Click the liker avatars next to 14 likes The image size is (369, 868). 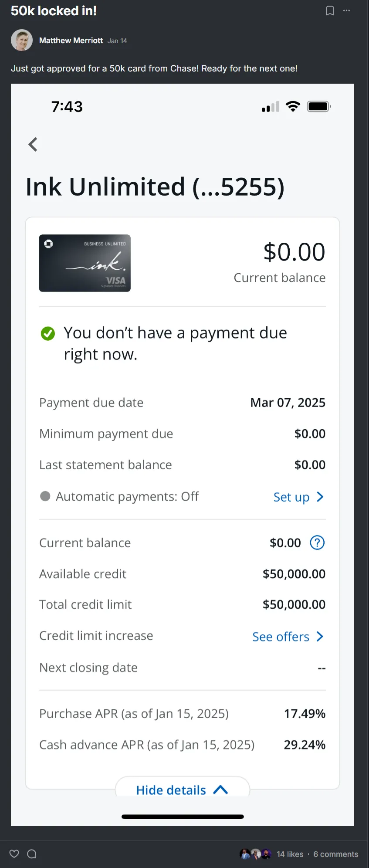256,854
